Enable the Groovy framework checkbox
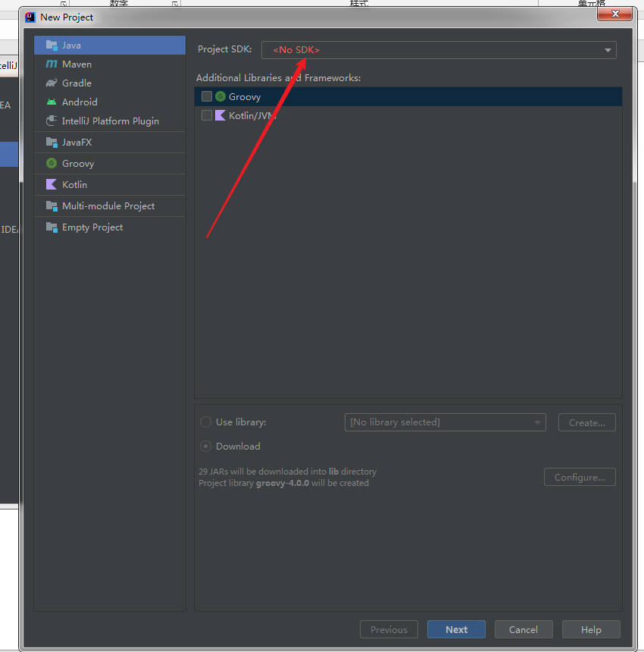 [207, 96]
